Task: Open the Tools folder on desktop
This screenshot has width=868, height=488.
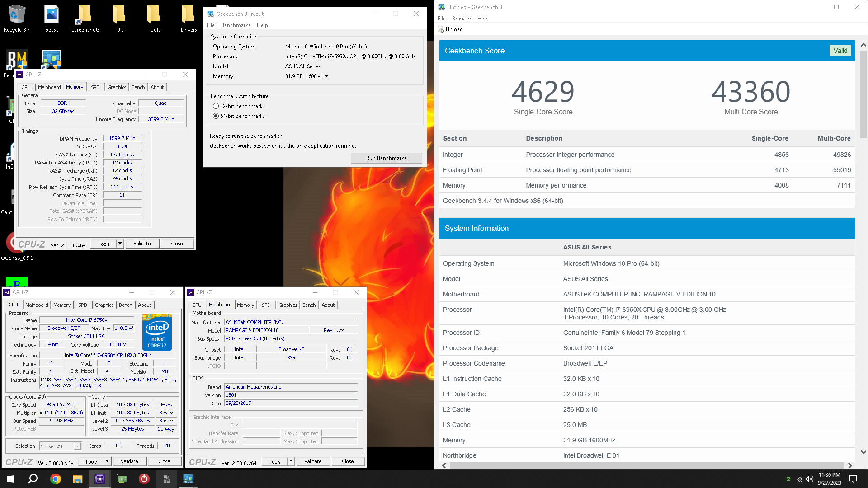Action: (154, 18)
